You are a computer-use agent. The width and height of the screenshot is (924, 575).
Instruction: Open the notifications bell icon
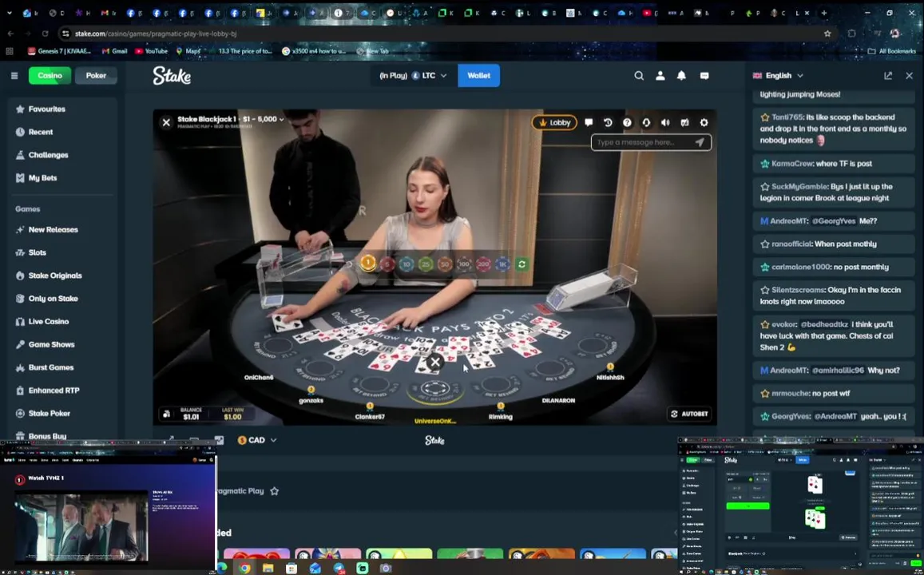(681, 75)
